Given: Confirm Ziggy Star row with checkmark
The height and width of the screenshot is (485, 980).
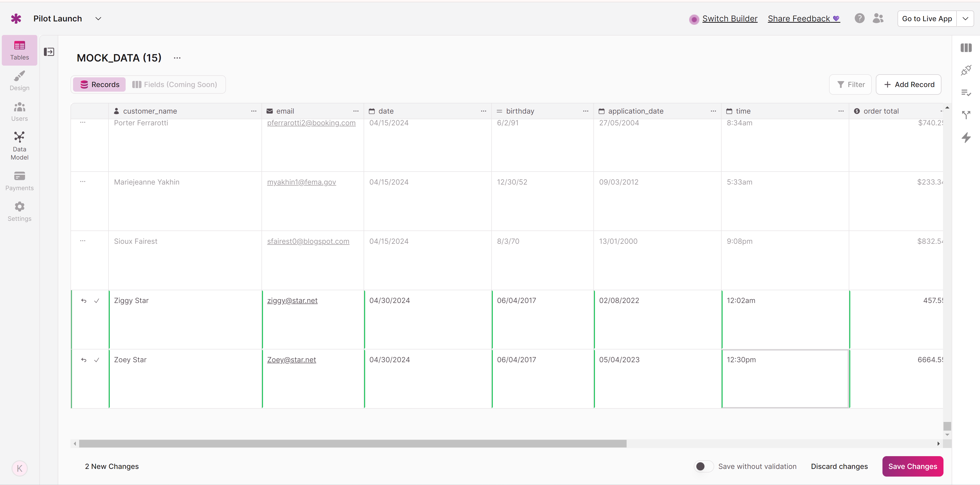Looking at the screenshot, I should click(x=97, y=300).
